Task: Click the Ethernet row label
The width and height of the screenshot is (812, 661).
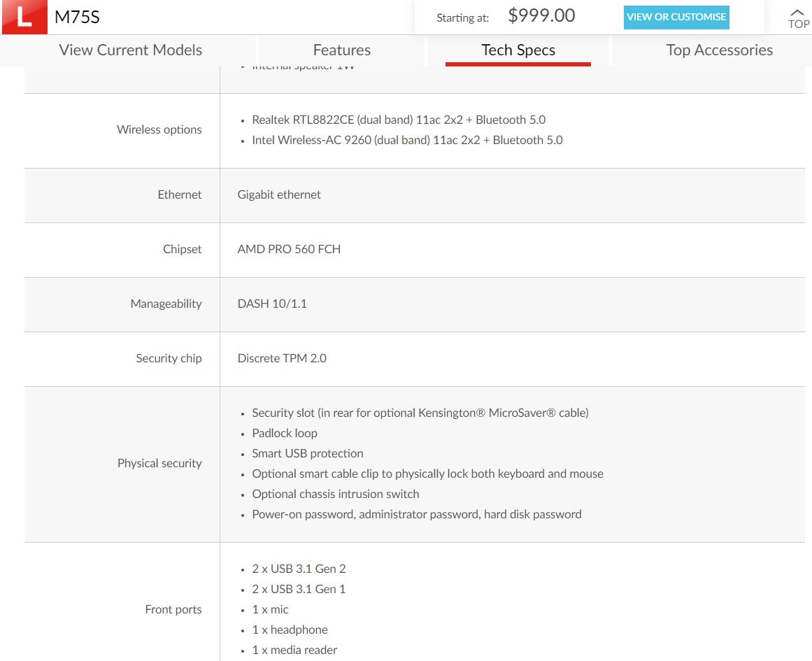Action: click(x=180, y=194)
